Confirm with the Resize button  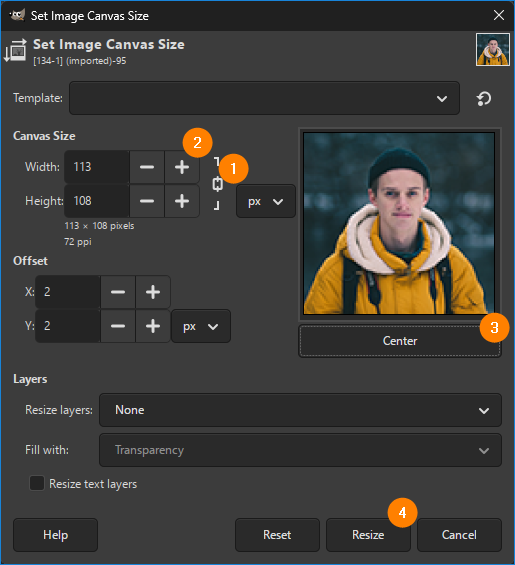[x=368, y=535]
